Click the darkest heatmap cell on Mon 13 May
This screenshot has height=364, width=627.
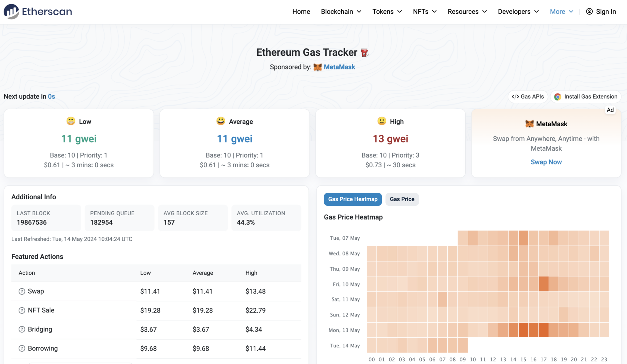[x=544, y=330]
